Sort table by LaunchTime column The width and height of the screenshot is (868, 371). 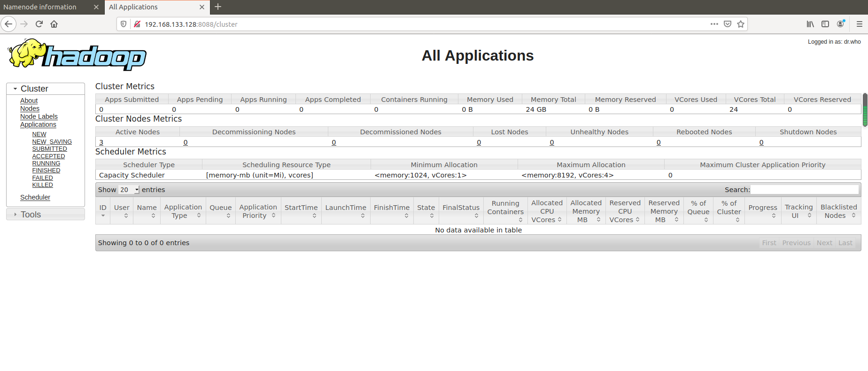346,211
